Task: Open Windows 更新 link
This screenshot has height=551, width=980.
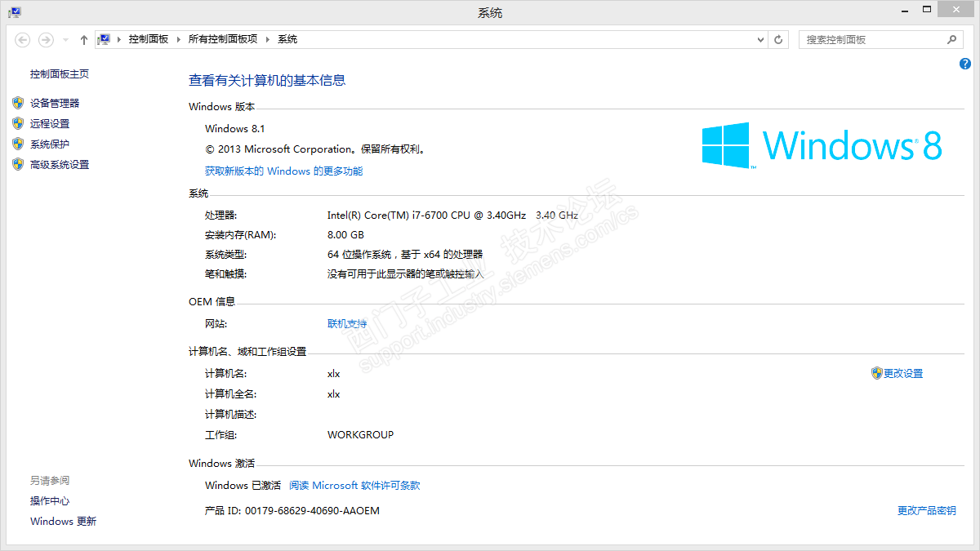Action: 64,522
